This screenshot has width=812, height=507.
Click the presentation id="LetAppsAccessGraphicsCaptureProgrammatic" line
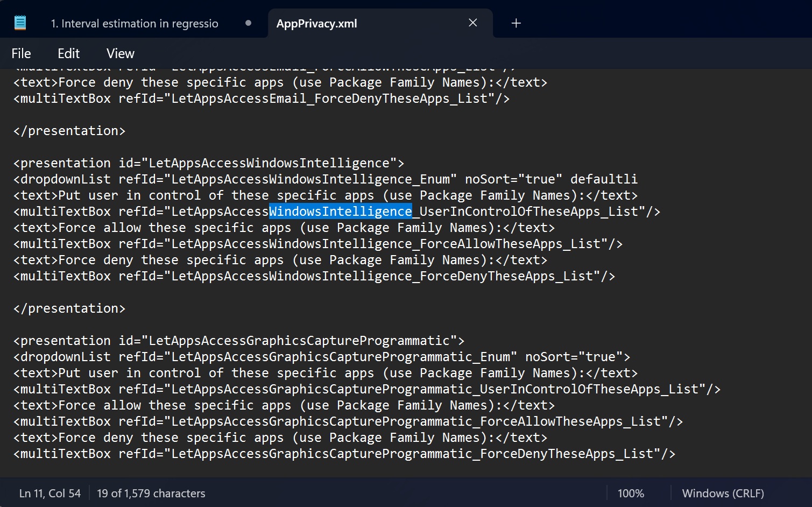point(239,341)
